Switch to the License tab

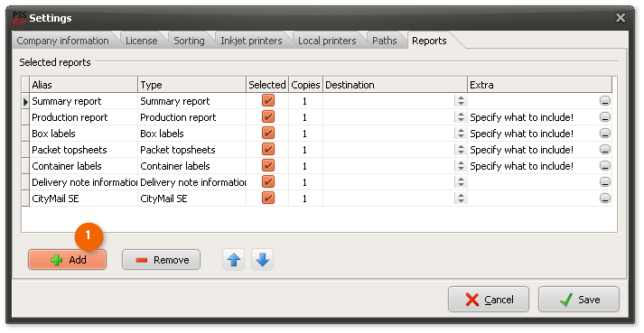(x=141, y=41)
